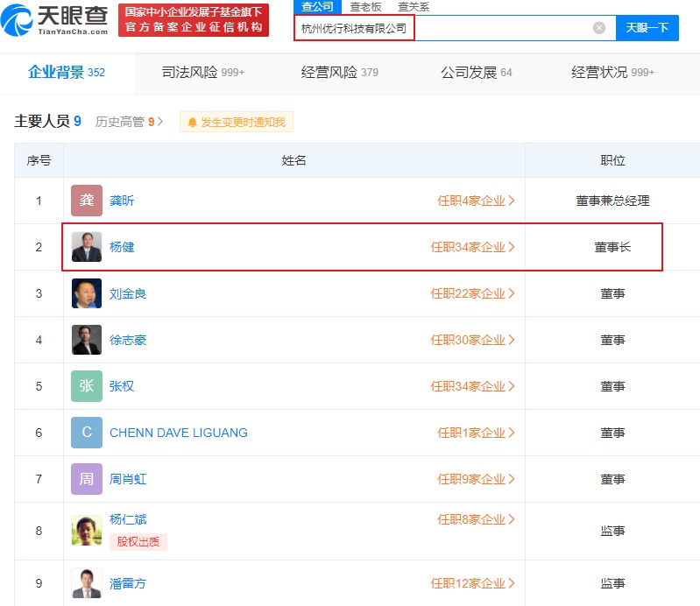
Task: Open the 经营状况 999+ tab
Action: [612, 73]
